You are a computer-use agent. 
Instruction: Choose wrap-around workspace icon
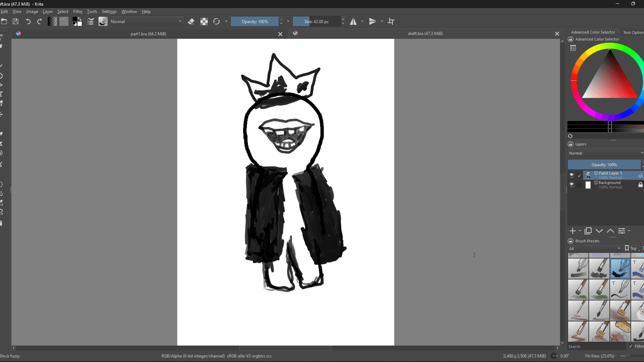[391, 21]
